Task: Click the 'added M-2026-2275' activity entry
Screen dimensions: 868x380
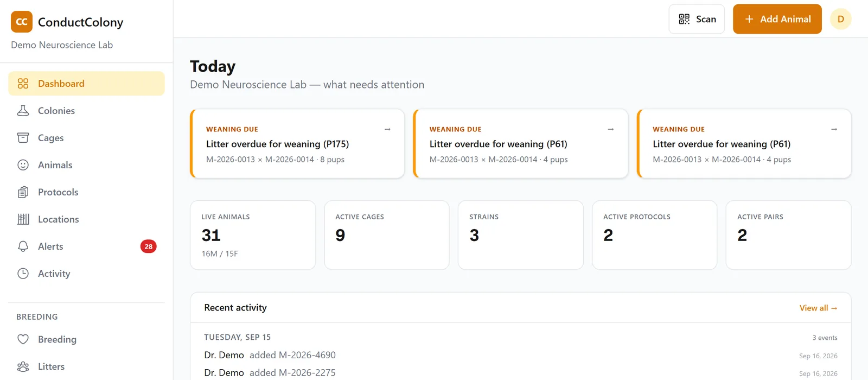Action: (292, 373)
